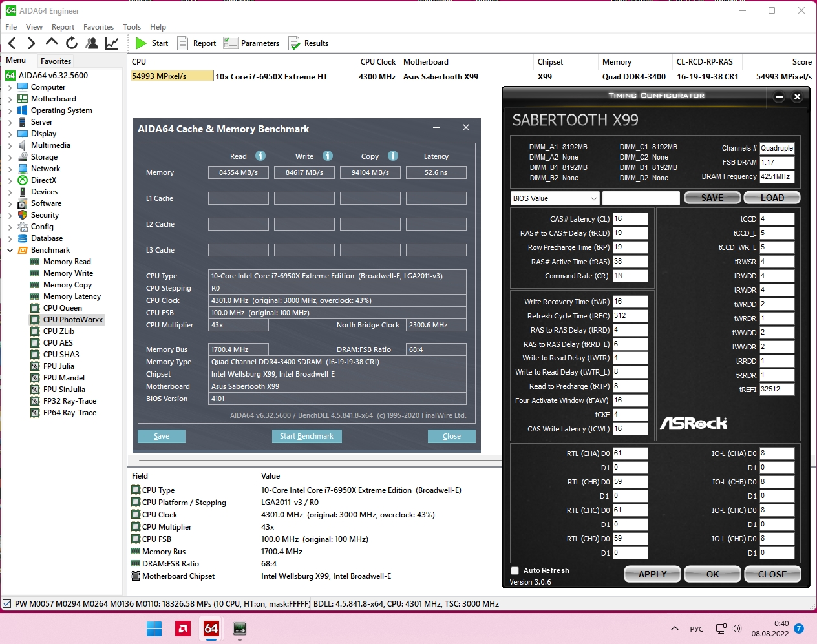Open the AMD app in the taskbar
The image size is (817, 644).
183,628
